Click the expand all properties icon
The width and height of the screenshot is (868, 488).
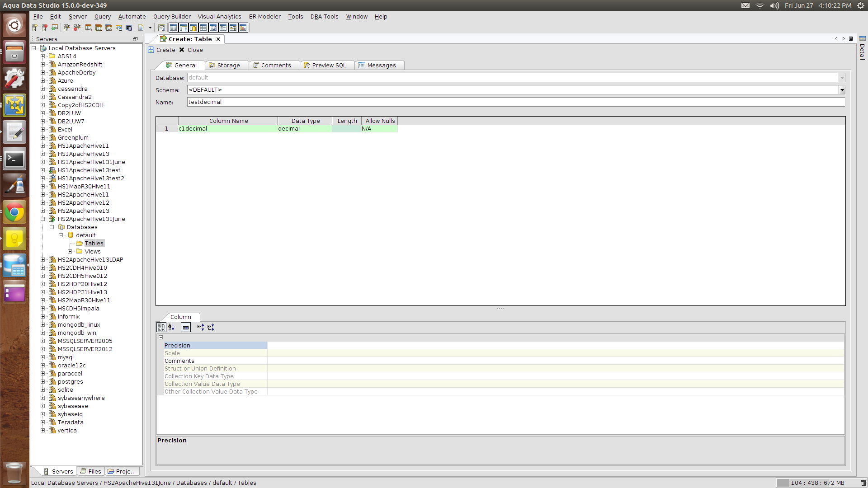(x=200, y=327)
